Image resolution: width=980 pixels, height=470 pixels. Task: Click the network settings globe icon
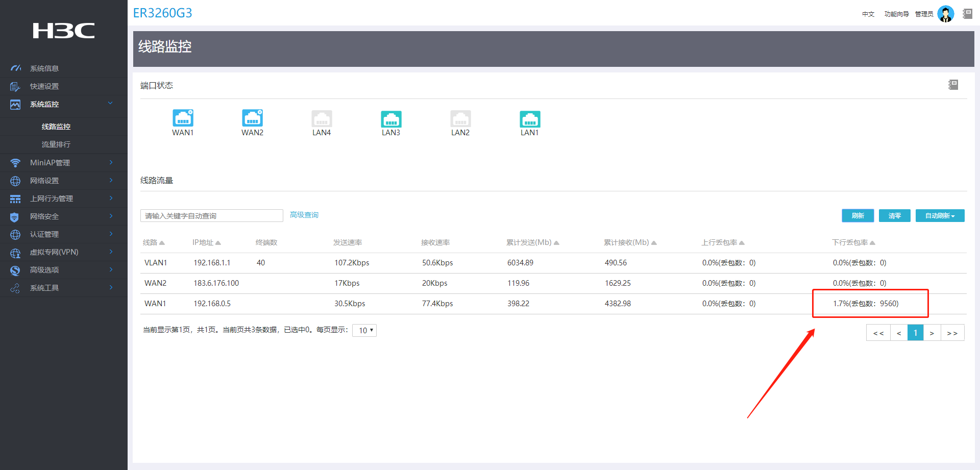click(x=15, y=181)
